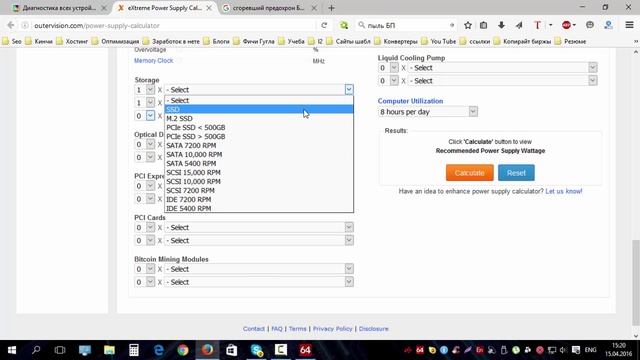Pick PCIe SSD > 500GB option
Viewport: 640px width, 360px height.
tap(259, 136)
